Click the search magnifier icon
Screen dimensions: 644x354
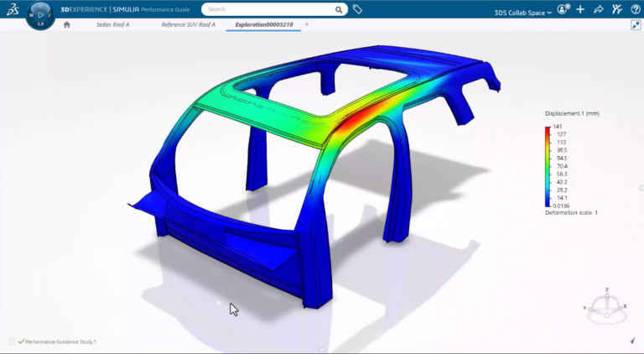[339, 9]
